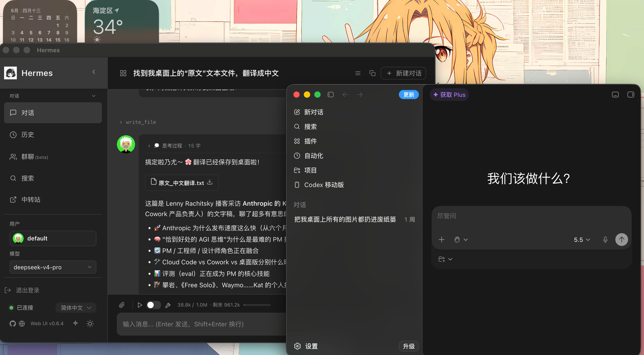Download the 原文_中文翻译.txt file via download icon
Viewport: 644px width, 355px height.
pos(210,182)
